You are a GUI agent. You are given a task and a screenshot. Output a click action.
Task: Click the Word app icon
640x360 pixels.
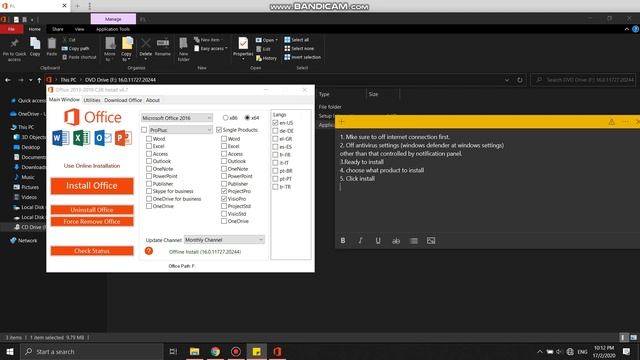click(61, 138)
